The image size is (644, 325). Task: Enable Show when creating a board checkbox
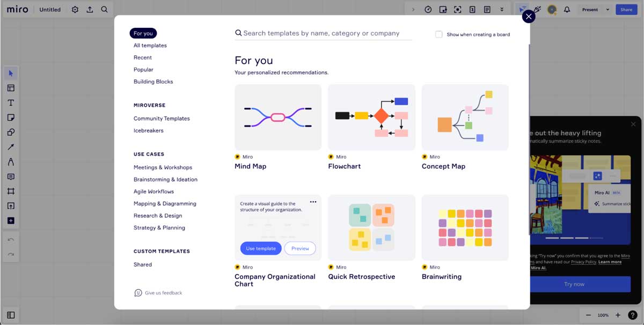(439, 34)
